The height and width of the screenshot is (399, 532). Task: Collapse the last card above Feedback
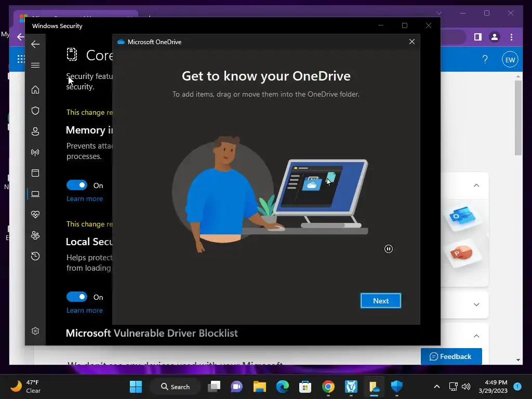pos(476,336)
